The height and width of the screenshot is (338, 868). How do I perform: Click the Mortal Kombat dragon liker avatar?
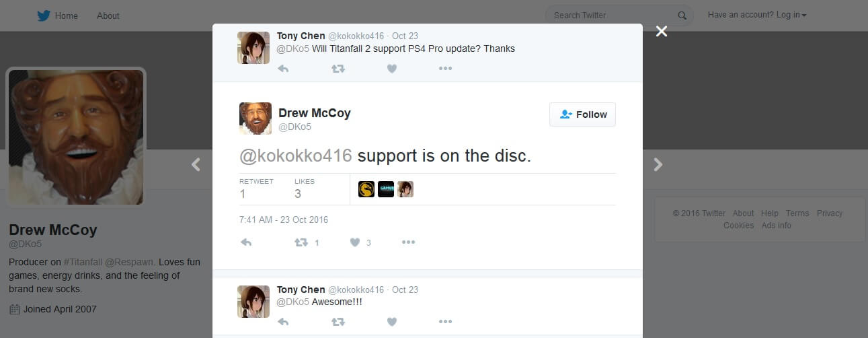tap(366, 189)
